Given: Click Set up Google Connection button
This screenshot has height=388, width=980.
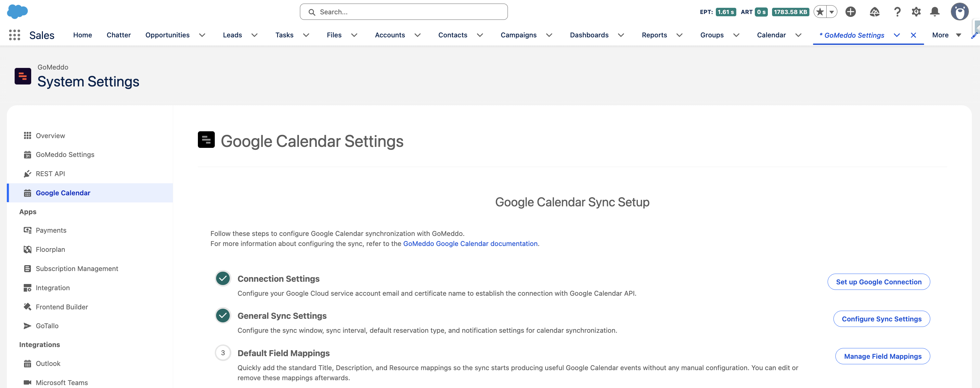Looking at the screenshot, I should pos(879,282).
